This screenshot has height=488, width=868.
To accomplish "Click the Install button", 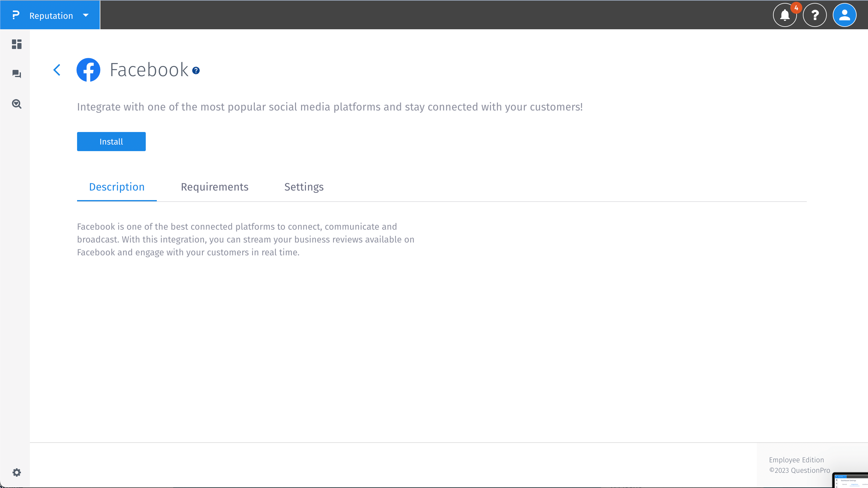I will tap(111, 142).
